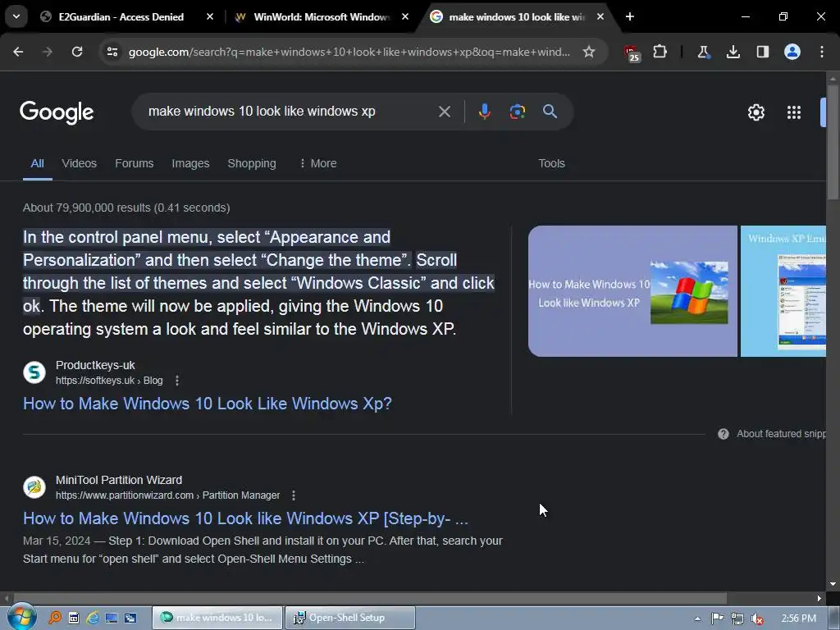Screen dimensions: 840x630
Task: Submit search with magnifying glass icon
Action: 550,112
